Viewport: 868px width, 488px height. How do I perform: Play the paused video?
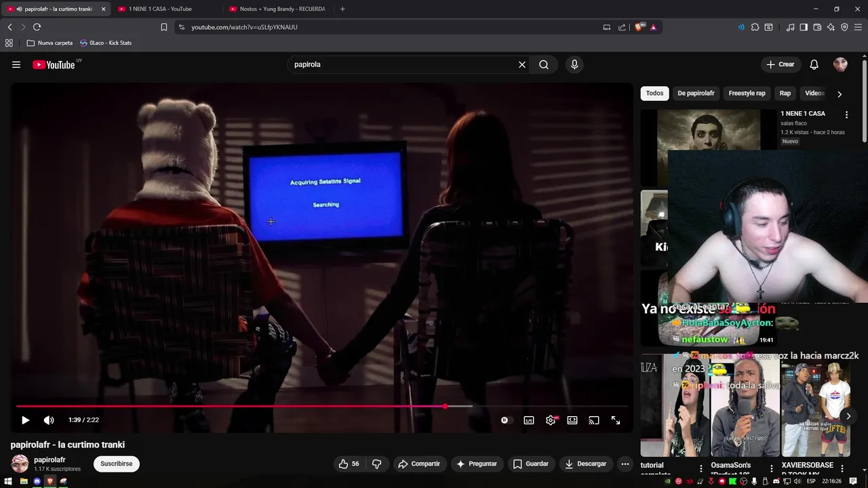[x=25, y=420]
